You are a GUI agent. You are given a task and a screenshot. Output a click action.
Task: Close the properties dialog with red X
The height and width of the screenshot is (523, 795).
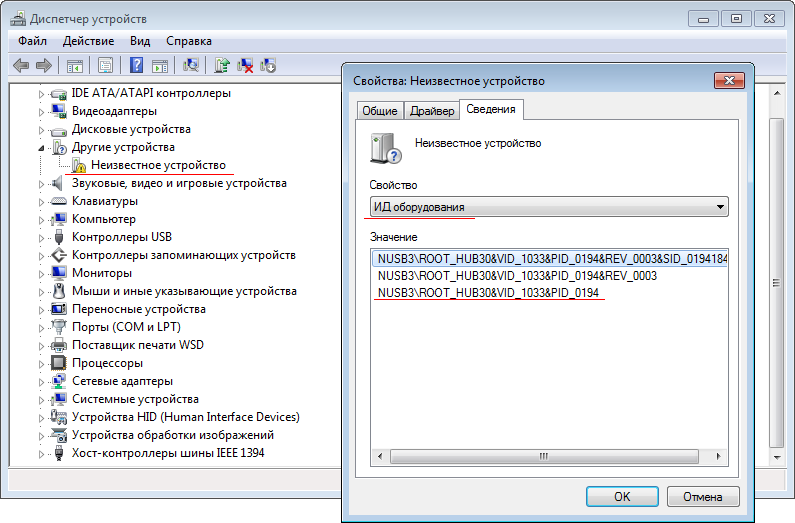(729, 80)
